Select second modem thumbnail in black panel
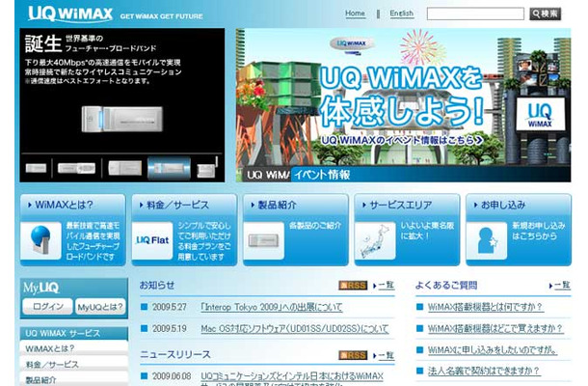588x386 pixels. [x=76, y=168]
